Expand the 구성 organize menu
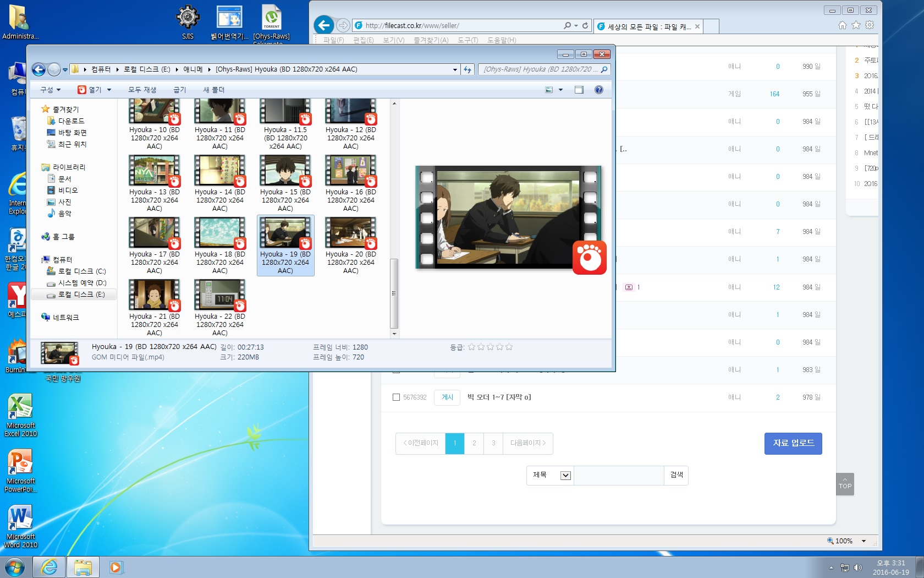Screen dimensions: 924x578 point(50,90)
